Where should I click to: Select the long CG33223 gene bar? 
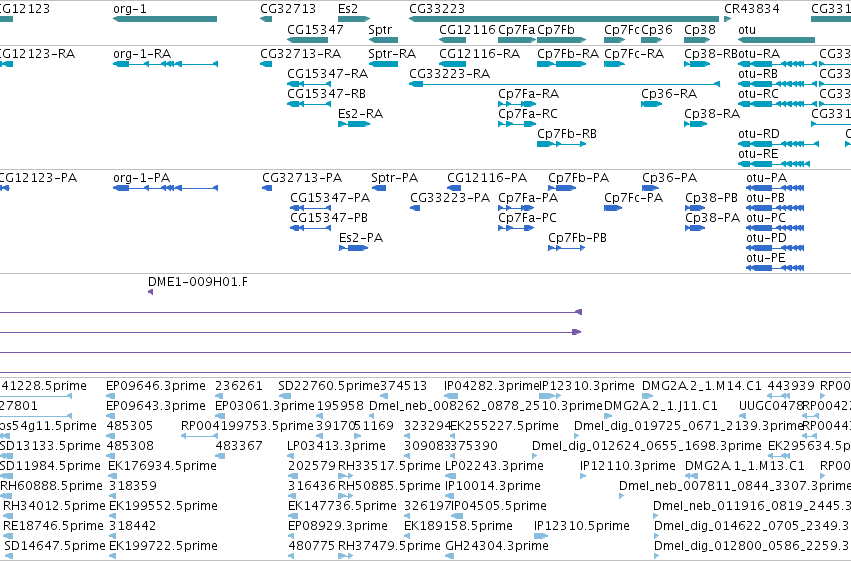[564, 19]
